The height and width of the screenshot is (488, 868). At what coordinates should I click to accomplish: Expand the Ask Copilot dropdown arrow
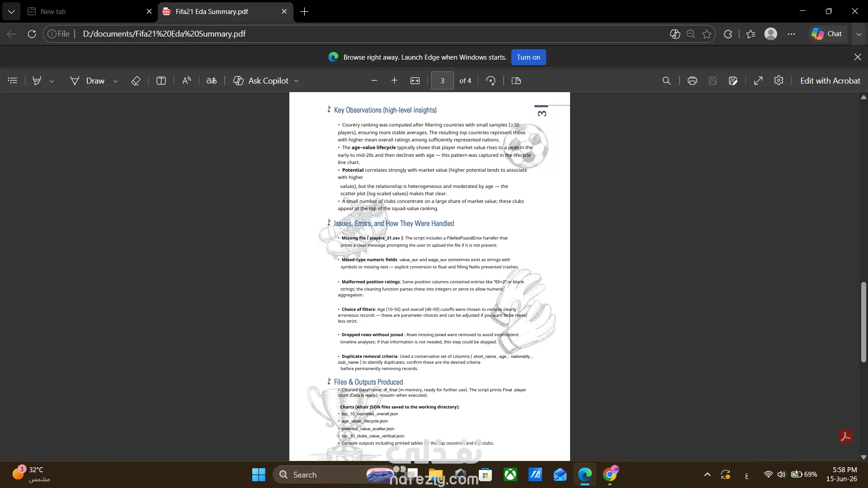297,81
